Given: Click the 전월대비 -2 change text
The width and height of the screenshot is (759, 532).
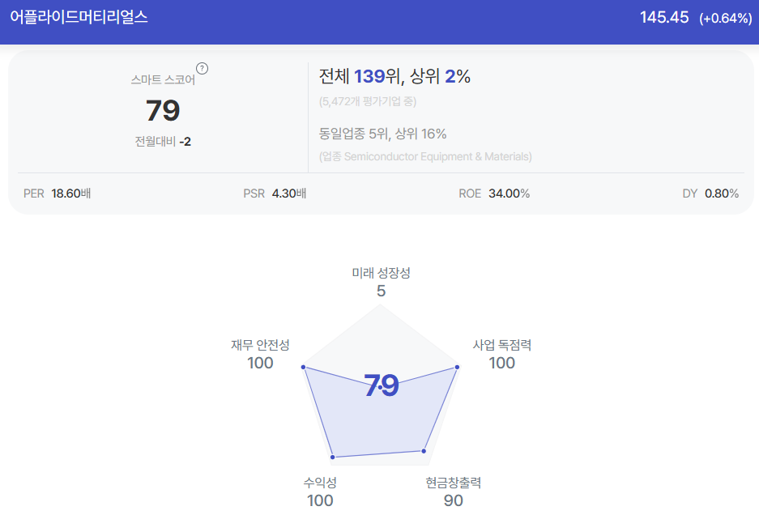Looking at the screenshot, I should 163,142.
